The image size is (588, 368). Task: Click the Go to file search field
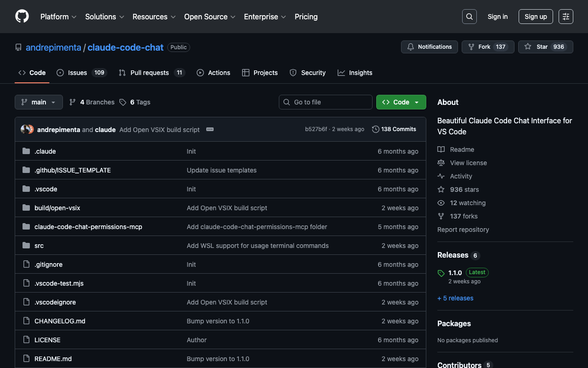[x=326, y=102]
